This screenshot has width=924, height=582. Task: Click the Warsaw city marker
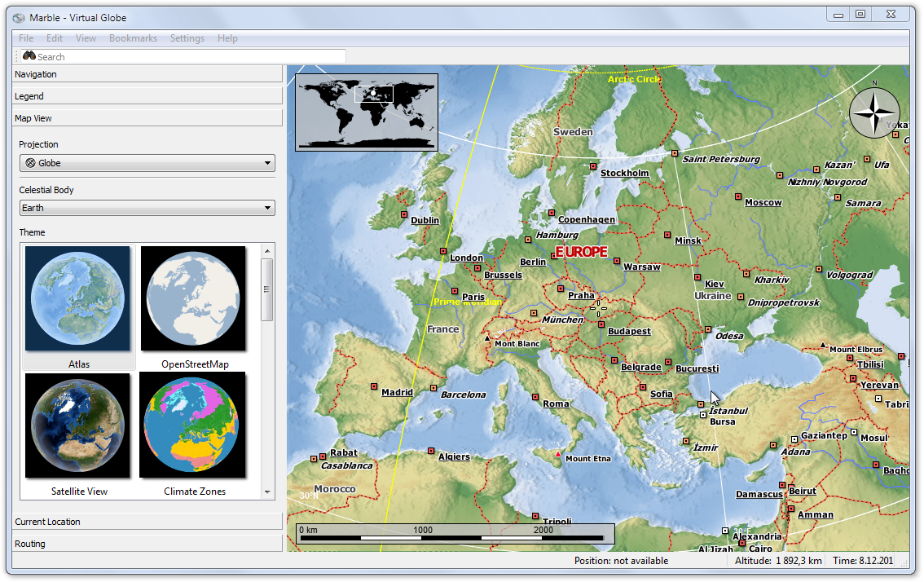coord(617,261)
